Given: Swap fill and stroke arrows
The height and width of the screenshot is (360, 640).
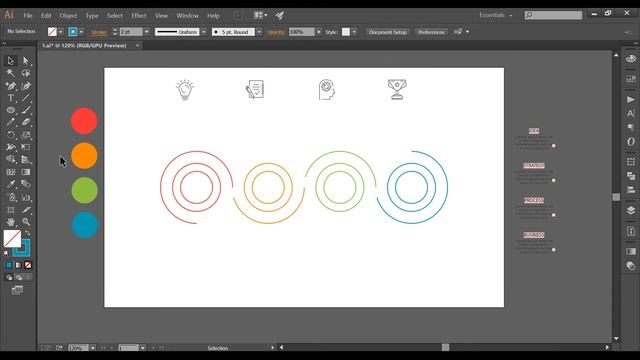Looking at the screenshot, I should pyautogui.click(x=28, y=233).
